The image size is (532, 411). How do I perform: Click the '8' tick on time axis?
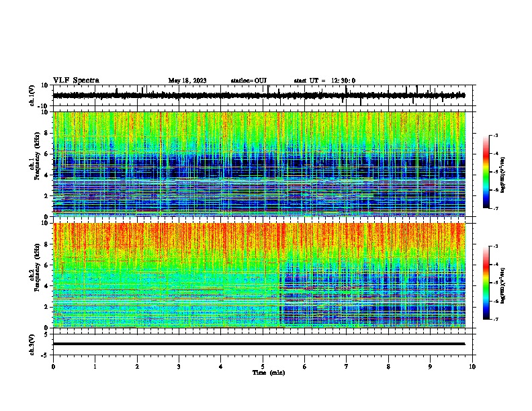(388, 367)
